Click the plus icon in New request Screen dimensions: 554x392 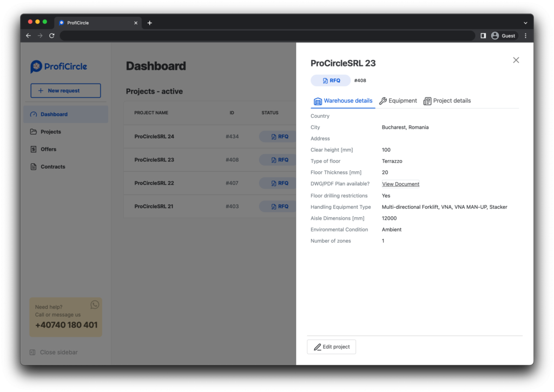pyautogui.click(x=41, y=91)
